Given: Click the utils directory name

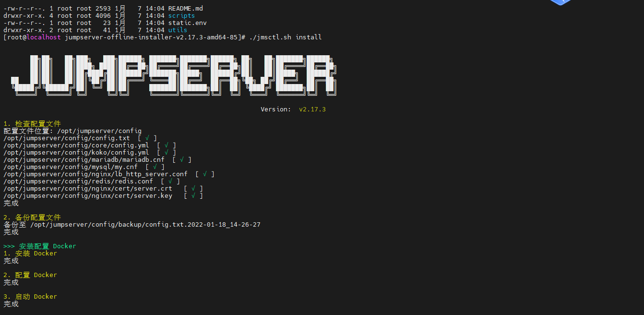Looking at the screenshot, I should click(x=178, y=29).
